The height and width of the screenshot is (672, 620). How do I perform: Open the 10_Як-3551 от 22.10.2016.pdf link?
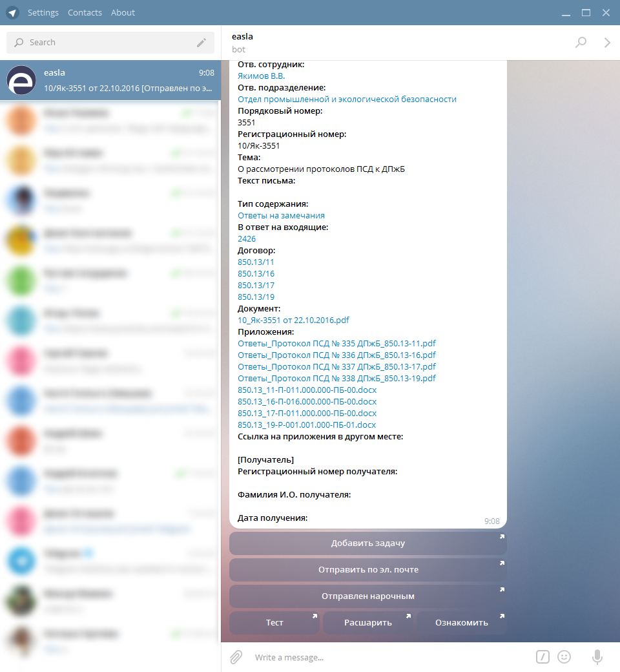[x=293, y=320]
